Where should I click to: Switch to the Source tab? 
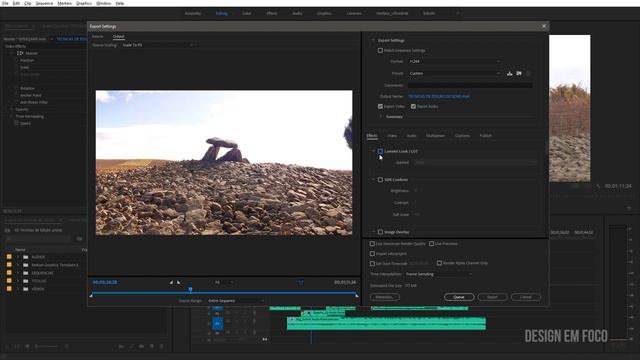tap(98, 36)
